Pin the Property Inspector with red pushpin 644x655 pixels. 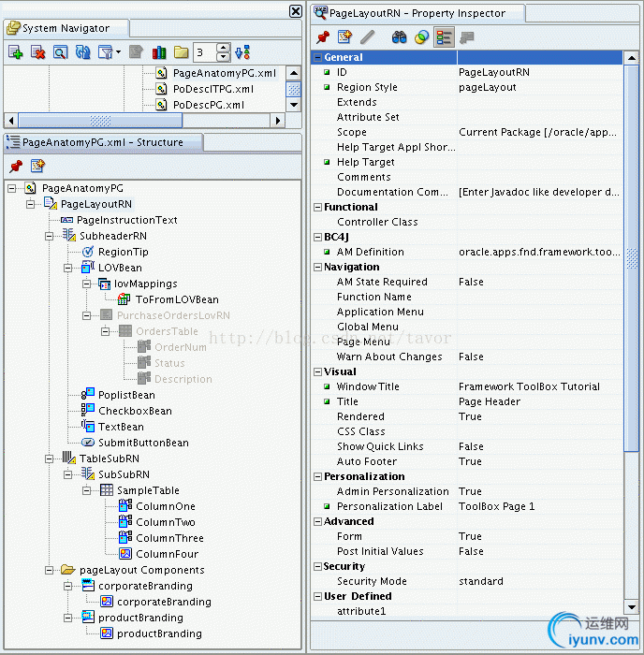pyautogui.click(x=323, y=37)
